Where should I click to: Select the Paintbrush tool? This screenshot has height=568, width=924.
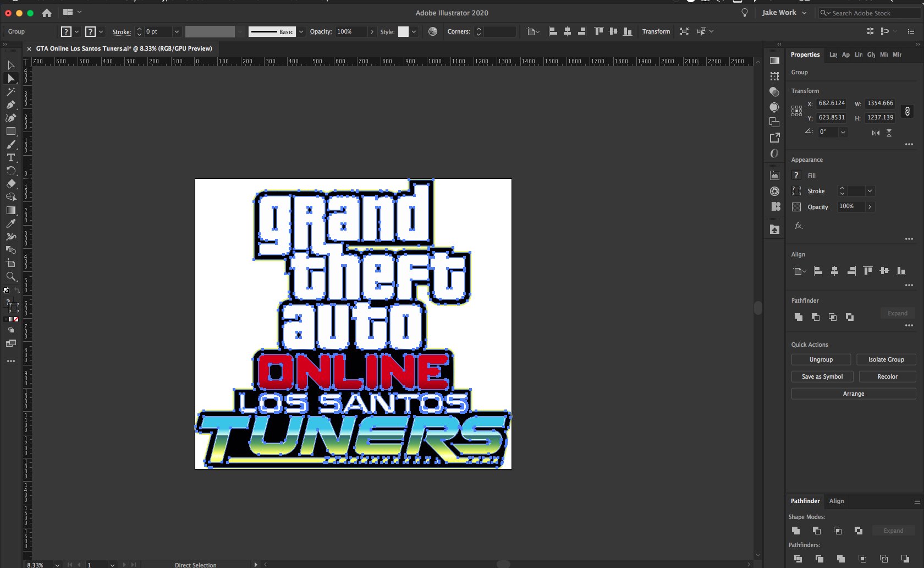(x=10, y=145)
